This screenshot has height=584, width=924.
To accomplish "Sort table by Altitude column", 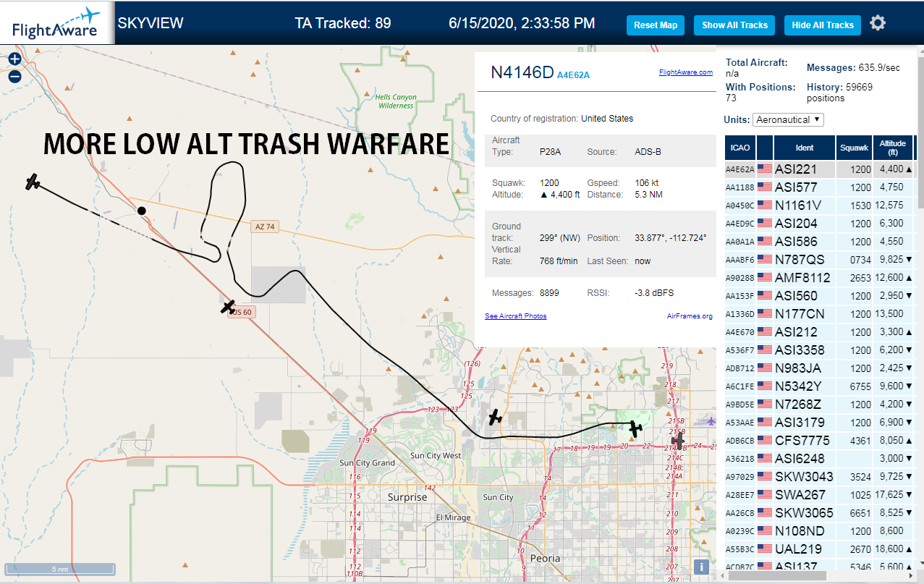I will coord(893,148).
